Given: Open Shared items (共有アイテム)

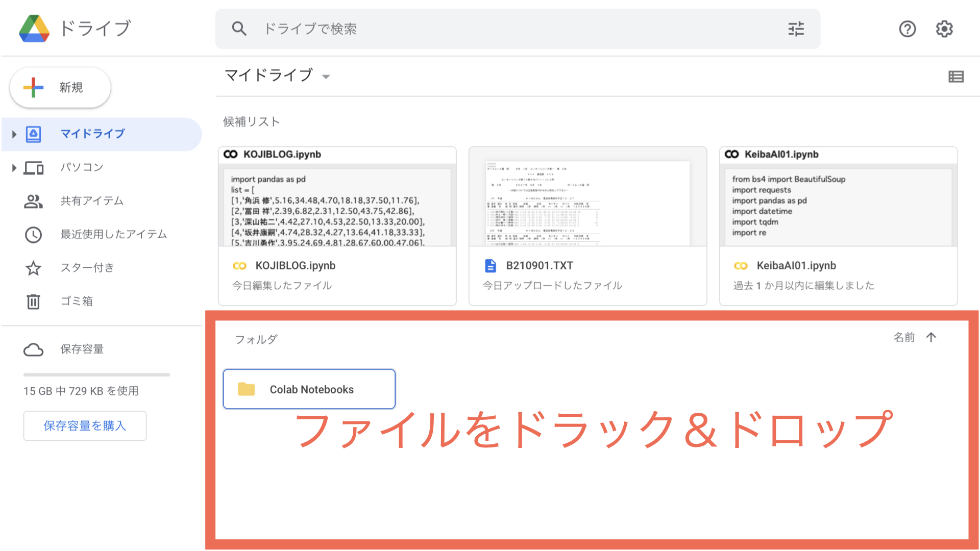Looking at the screenshot, I should coord(92,201).
